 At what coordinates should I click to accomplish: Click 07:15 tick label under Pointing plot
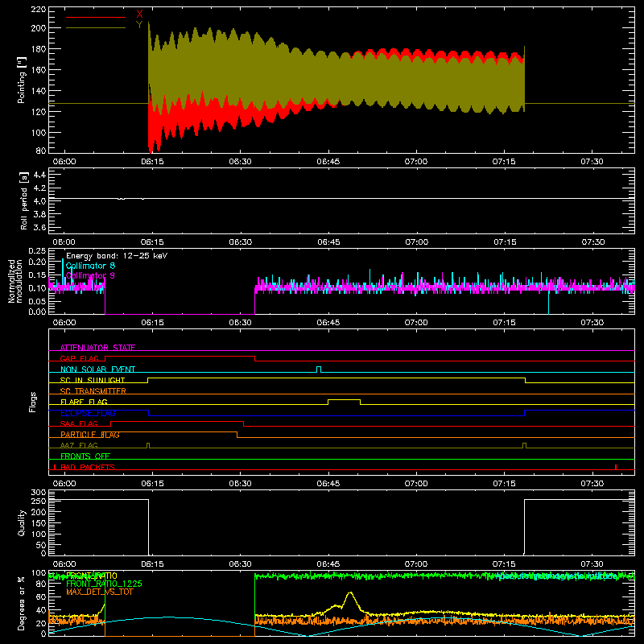tap(504, 162)
